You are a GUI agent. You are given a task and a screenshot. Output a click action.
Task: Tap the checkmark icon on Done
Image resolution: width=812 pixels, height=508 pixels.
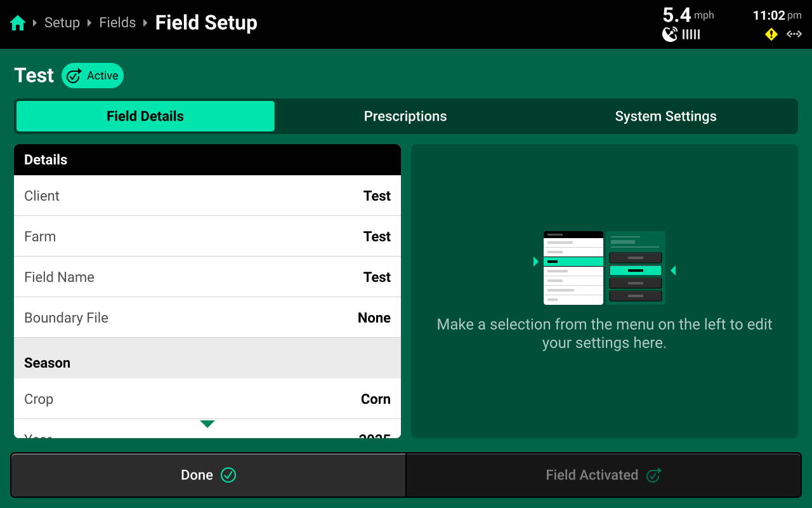228,475
